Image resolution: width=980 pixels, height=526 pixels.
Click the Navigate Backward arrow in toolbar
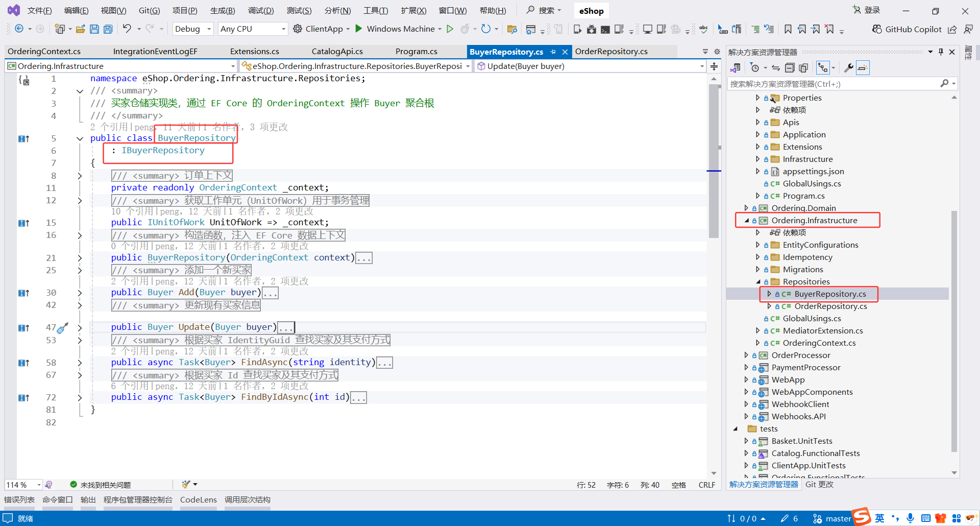pyautogui.click(x=19, y=29)
